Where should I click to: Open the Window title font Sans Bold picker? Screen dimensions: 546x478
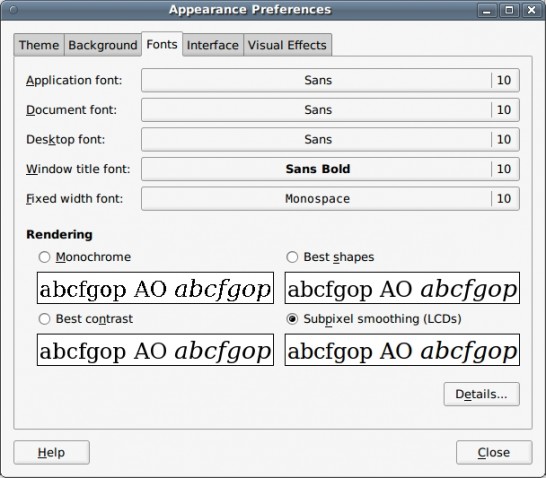click(x=330, y=169)
